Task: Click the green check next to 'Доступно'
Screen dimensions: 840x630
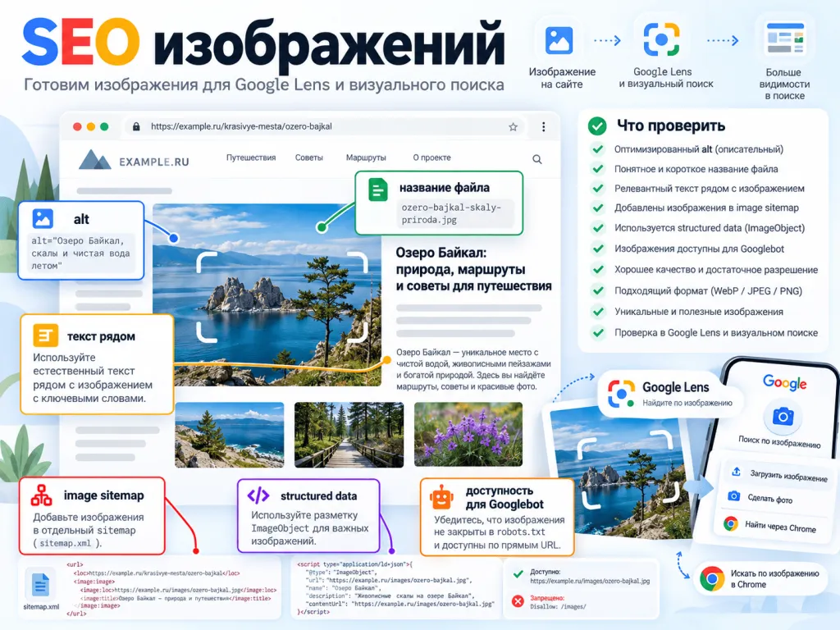Action: click(518, 573)
